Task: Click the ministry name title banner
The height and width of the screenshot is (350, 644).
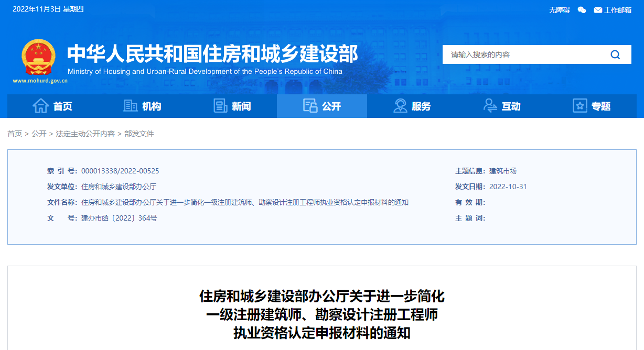Action: tap(212, 53)
